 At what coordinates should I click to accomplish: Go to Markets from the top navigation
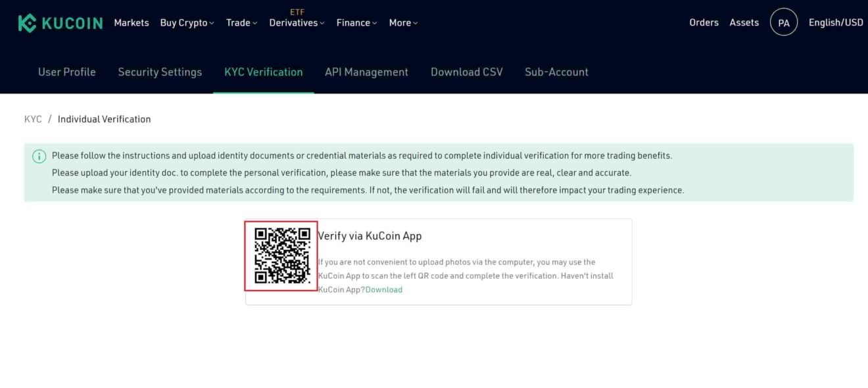click(131, 22)
